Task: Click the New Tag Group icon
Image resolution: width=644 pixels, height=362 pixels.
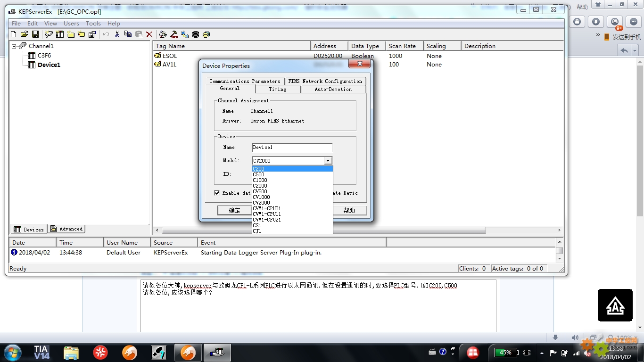Action: pos(71,34)
